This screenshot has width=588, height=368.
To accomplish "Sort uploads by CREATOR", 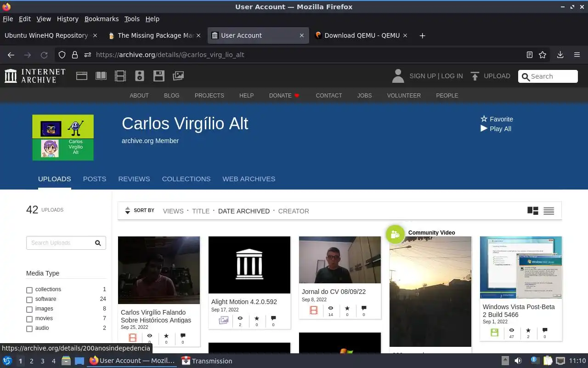I will click(294, 211).
